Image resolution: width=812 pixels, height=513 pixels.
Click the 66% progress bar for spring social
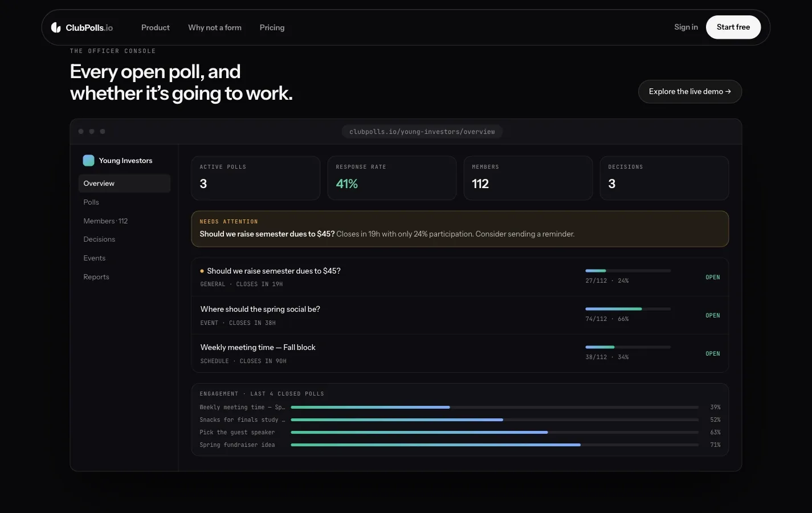point(628,309)
